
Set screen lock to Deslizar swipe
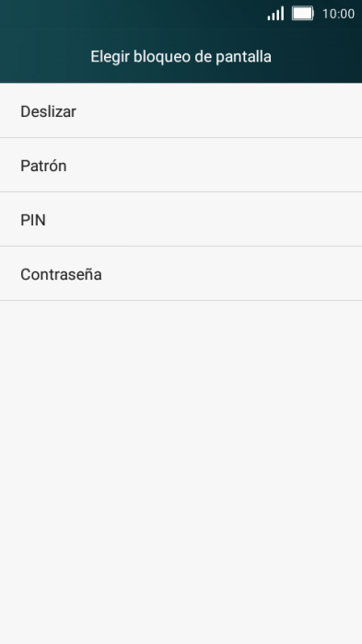[181, 110]
